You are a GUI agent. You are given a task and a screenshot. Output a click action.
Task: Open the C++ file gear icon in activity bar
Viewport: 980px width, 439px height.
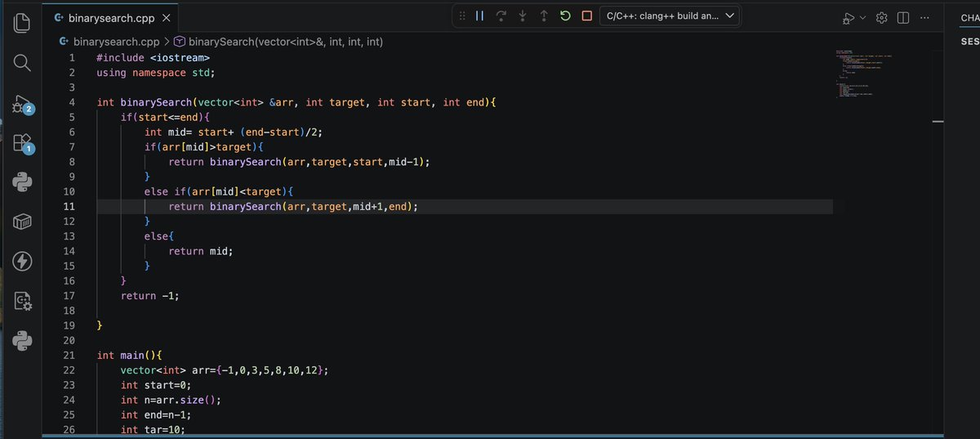[23, 301]
